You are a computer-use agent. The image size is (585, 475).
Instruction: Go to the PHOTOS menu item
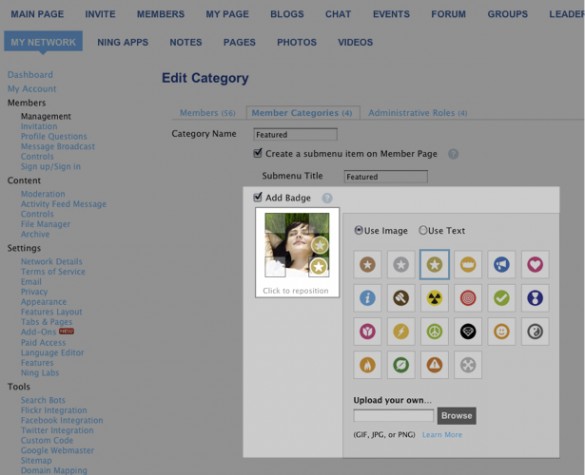point(297,42)
